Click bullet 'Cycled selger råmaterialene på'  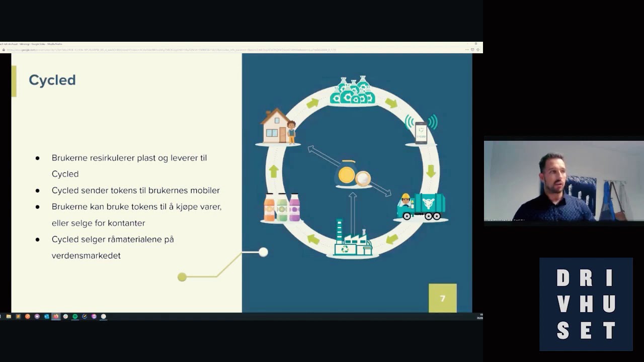[x=113, y=239]
